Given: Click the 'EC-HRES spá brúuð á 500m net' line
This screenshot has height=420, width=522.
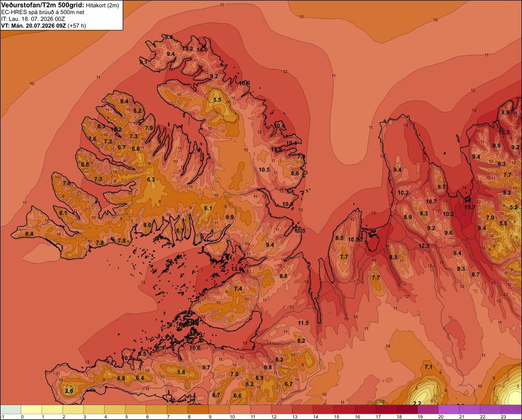Looking at the screenshot, I should (x=43, y=12).
